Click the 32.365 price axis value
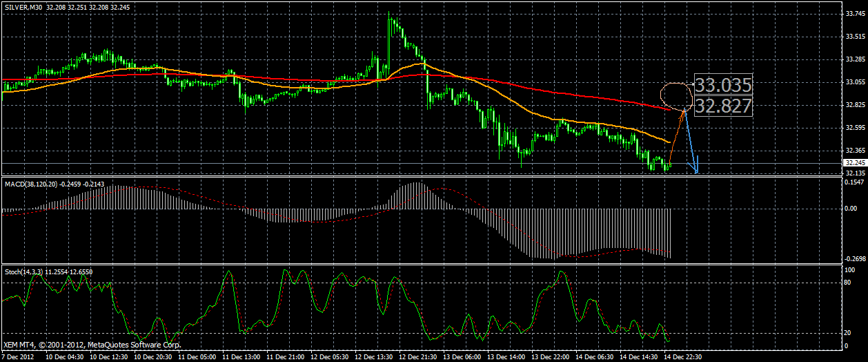 point(854,151)
